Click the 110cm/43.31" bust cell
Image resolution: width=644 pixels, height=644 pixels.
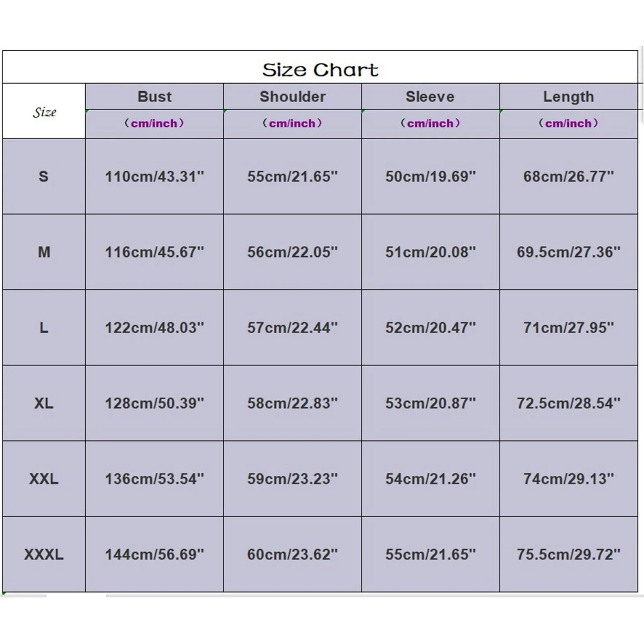[154, 176]
